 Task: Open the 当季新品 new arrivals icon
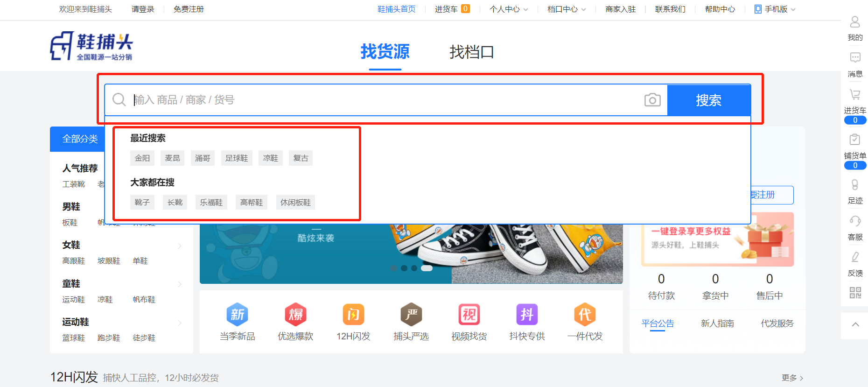(x=237, y=315)
